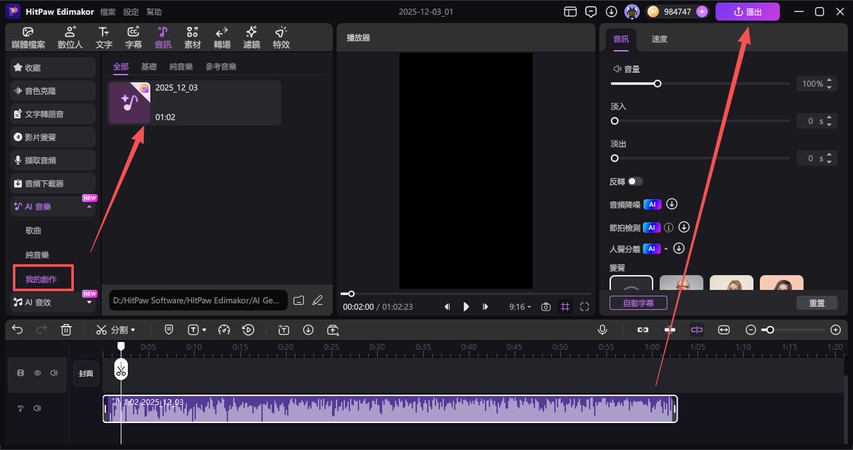
Task: Click the download circle icon in timeline toolbar
Action: (x=308, y=330)
